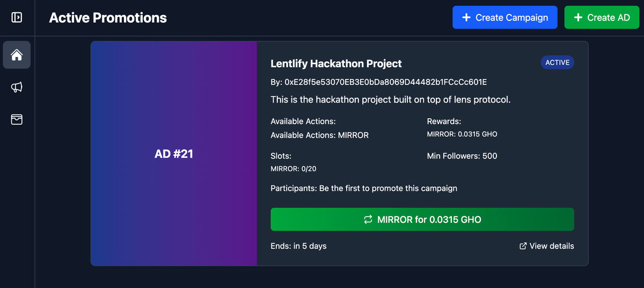This screenshot has height=288, width=644.
Task: Click the Ends: in 5 days text
Action: point(298,246)
